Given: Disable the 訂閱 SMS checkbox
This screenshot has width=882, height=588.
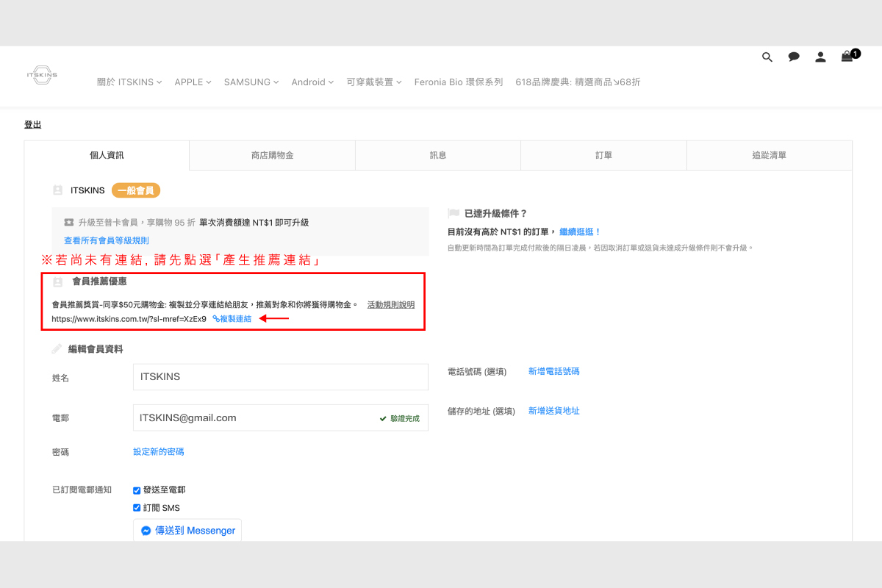Looking at the screenshot, I should pyautogui.click(x=137, y=507).
